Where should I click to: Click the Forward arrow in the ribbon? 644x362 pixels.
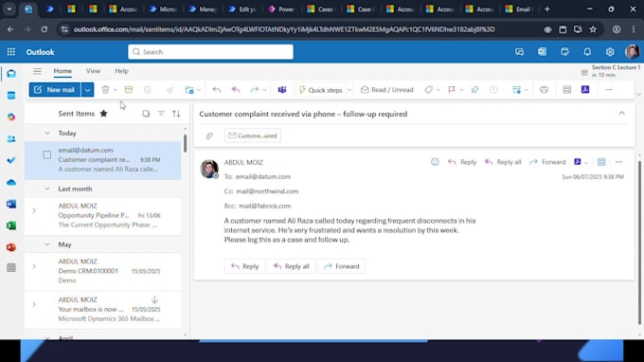254,90
